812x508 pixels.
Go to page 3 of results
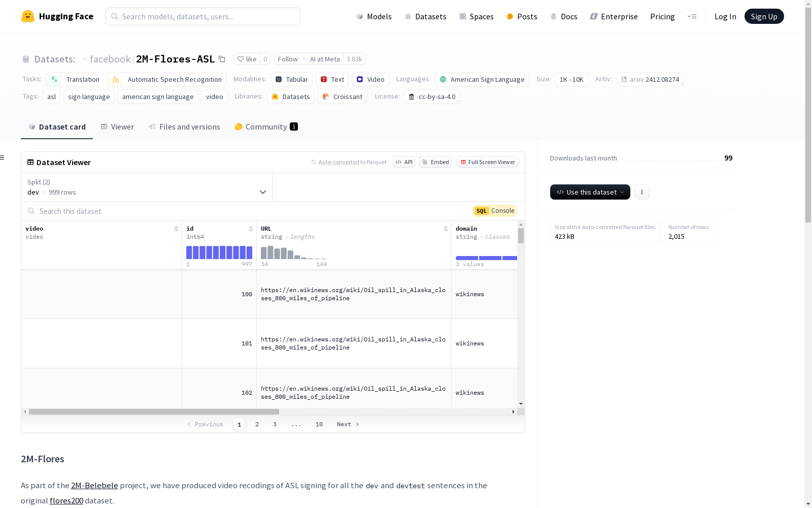(275, 424)
